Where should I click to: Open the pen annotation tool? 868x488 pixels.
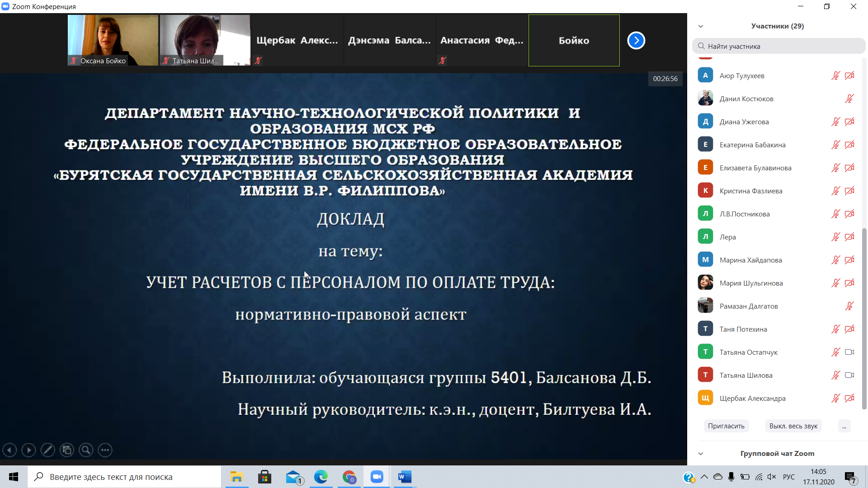point(47,450)
